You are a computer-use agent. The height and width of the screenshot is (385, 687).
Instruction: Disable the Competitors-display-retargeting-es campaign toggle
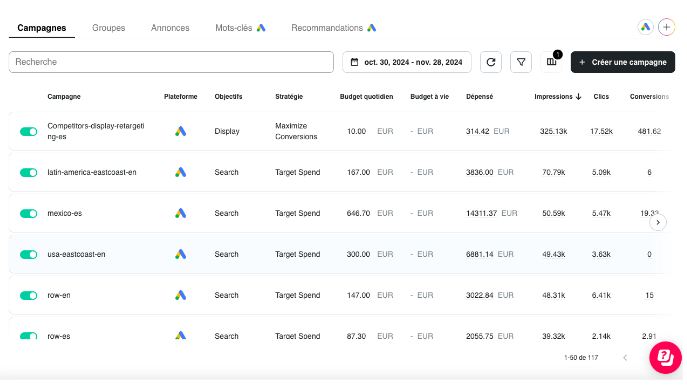[x=28, y=131]
